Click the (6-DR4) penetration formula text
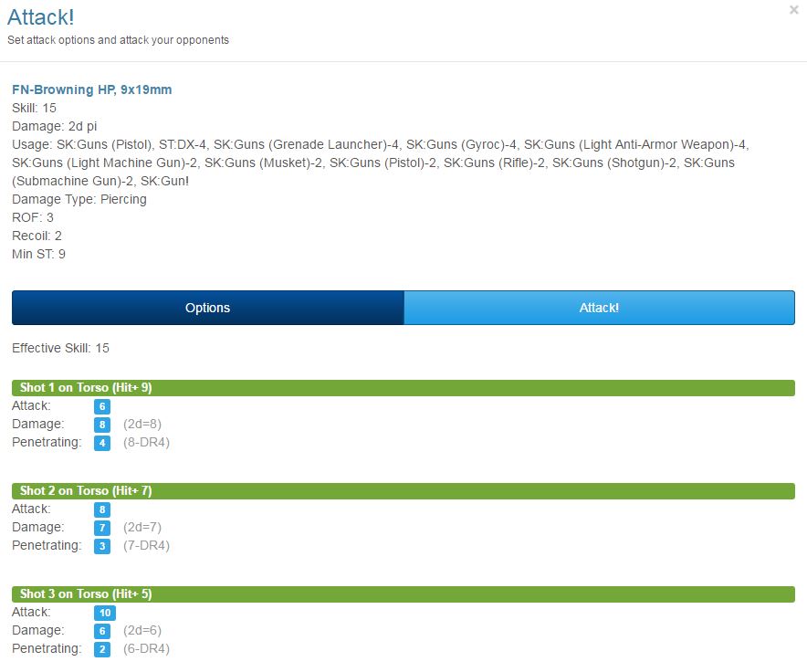This screenshot has width=807, height=672. pyautogui.click(x=146, y=648)
